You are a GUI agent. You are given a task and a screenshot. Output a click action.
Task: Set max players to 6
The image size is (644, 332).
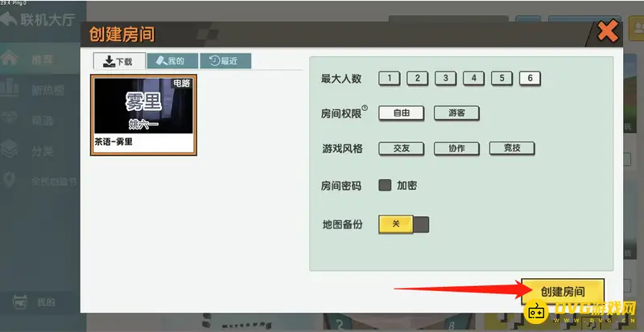(x=530, y=78)
